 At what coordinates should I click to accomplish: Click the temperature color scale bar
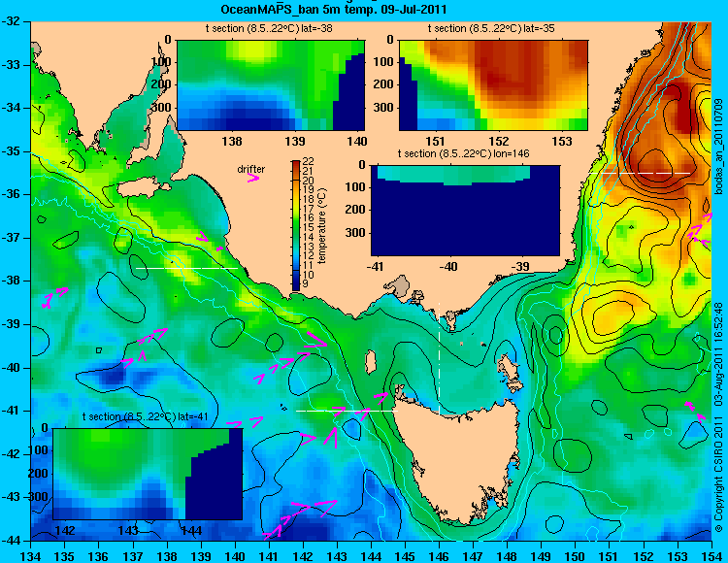point(296,225)
